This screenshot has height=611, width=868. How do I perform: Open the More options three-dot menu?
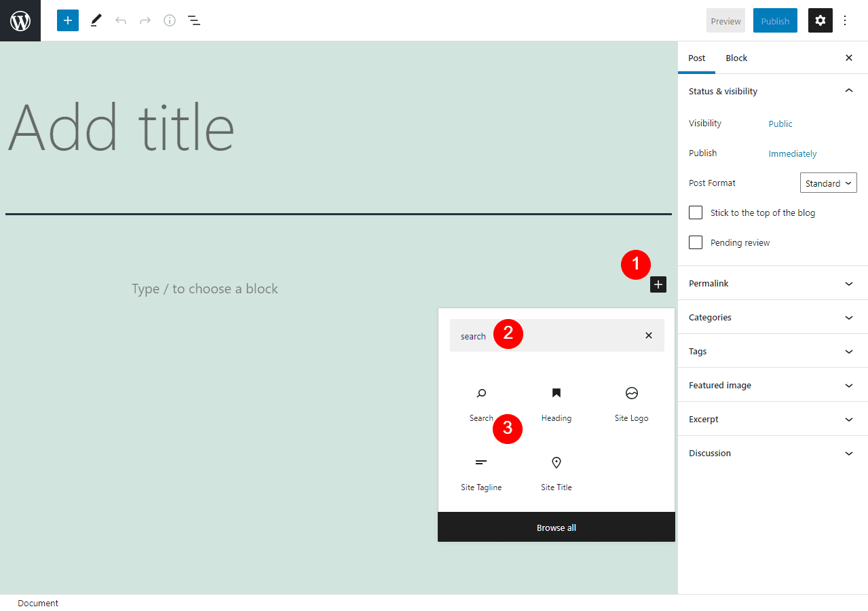coord(845,20)
